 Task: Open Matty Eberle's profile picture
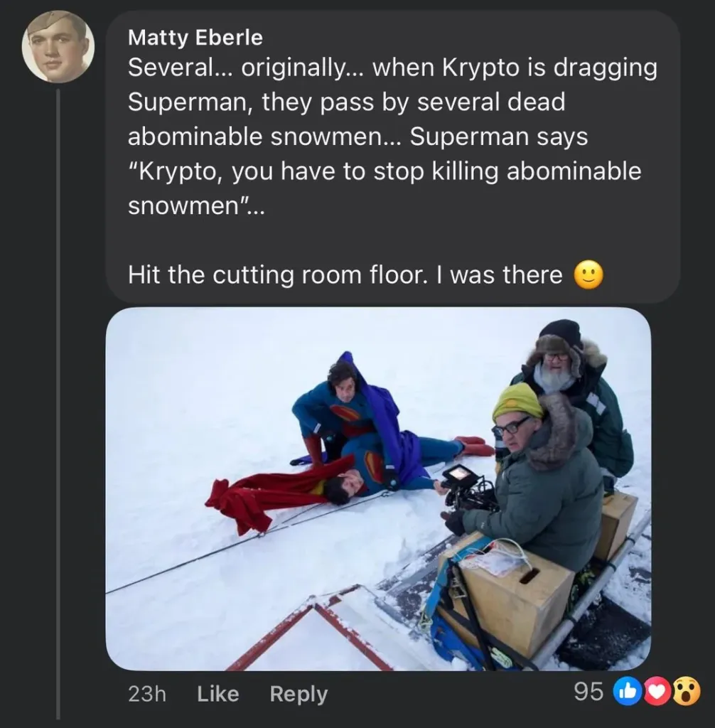click(x=58, y=47)
